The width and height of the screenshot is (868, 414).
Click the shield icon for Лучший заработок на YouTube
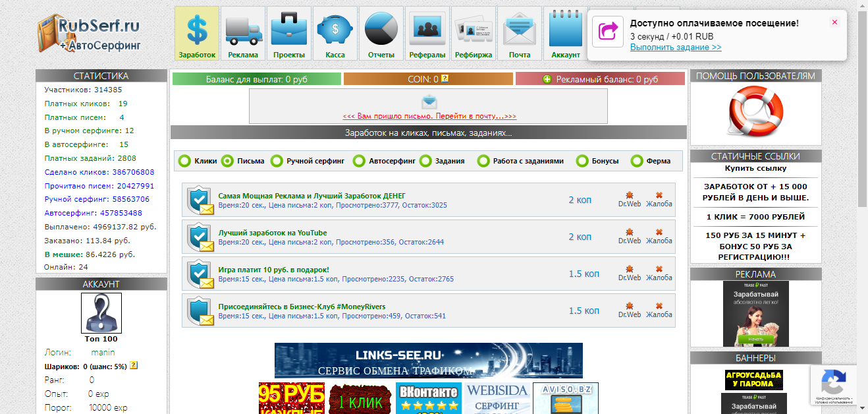(x=200, y=237)
